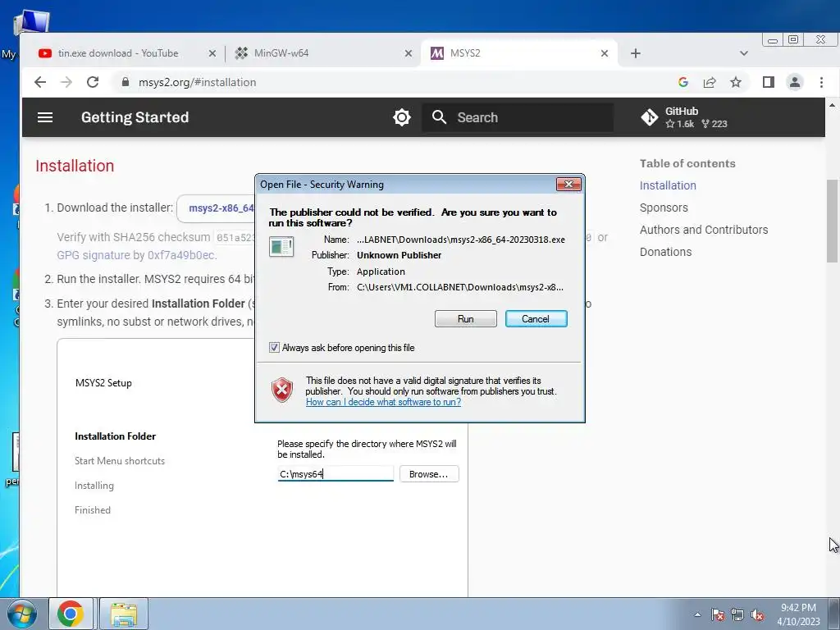Click the Search field on the MSYS2 site
The image size is (840, 630).
(x=518, y=117)
